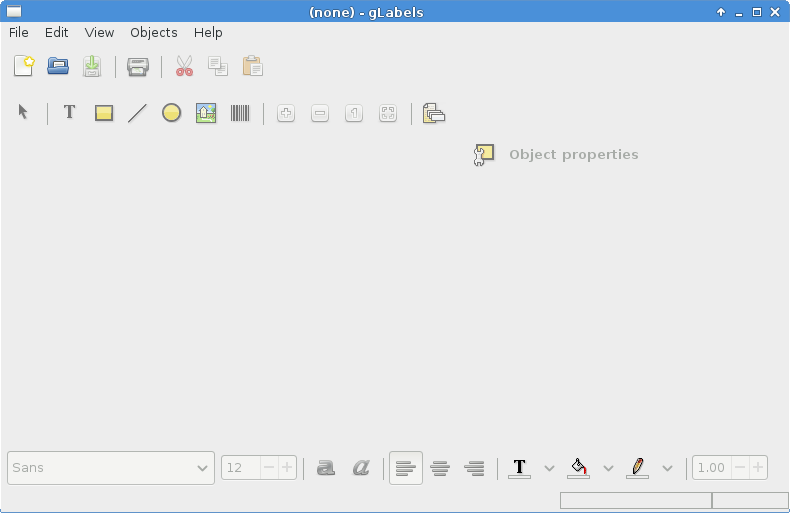
Task: Click the font size field showing 12
Action: click(x=241, y=468)
